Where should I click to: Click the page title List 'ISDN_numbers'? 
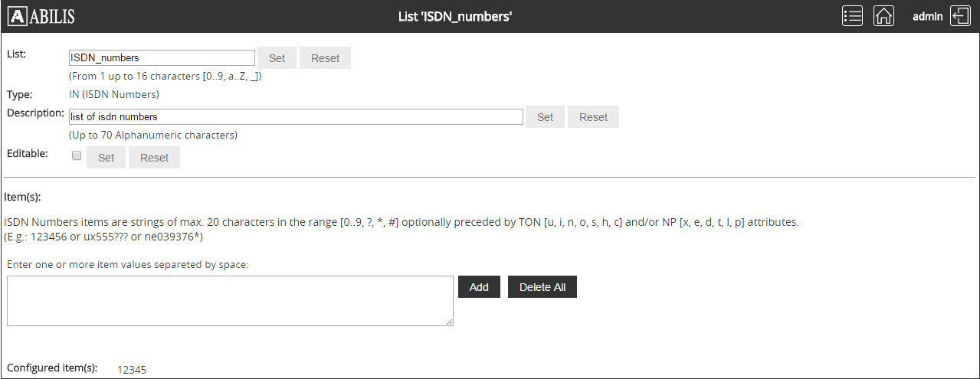click(455, 16)
